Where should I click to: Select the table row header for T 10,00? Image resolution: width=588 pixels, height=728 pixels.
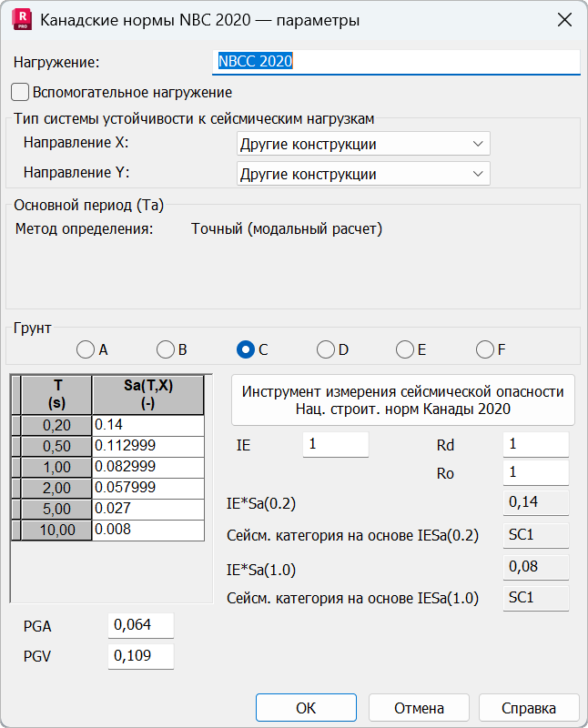56,530
